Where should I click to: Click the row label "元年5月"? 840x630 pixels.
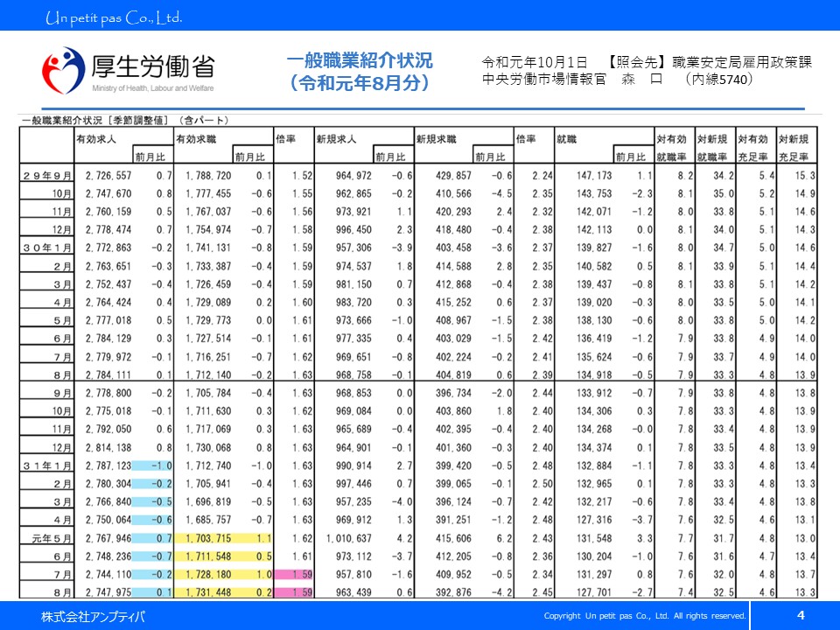[x=52, y=538]
